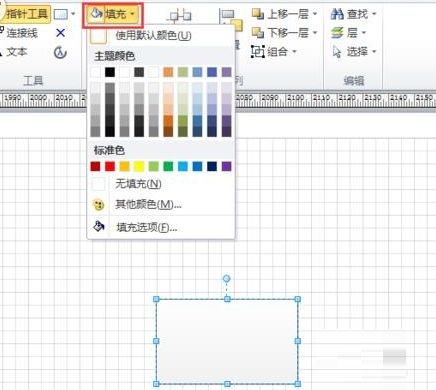
Task: Click the rectangle's top-left resize handle
Action: pos(156,299)
